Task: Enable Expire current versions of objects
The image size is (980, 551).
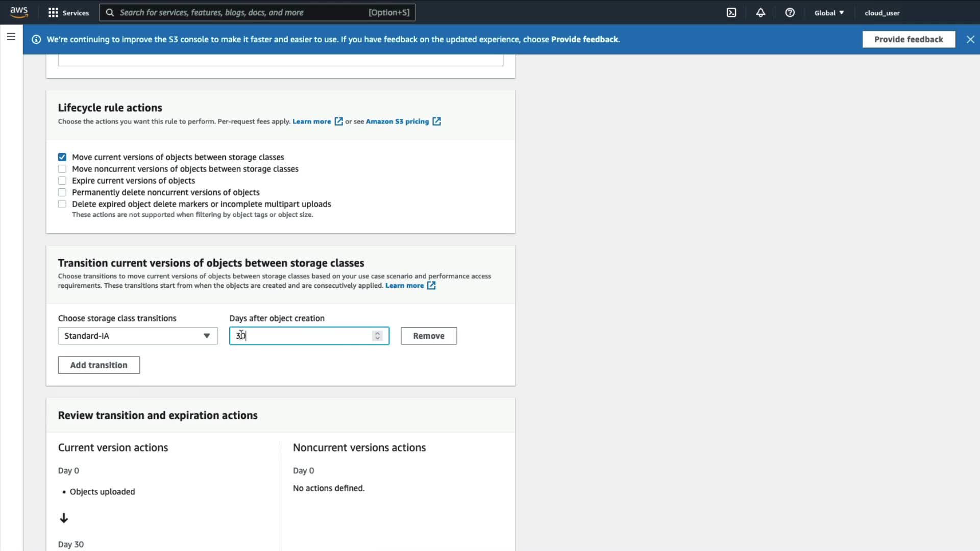Action: (x=62, y=181)
